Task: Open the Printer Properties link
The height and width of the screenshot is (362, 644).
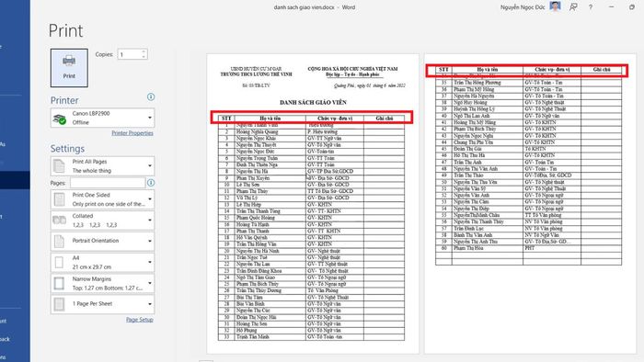Action: (132, 133)
